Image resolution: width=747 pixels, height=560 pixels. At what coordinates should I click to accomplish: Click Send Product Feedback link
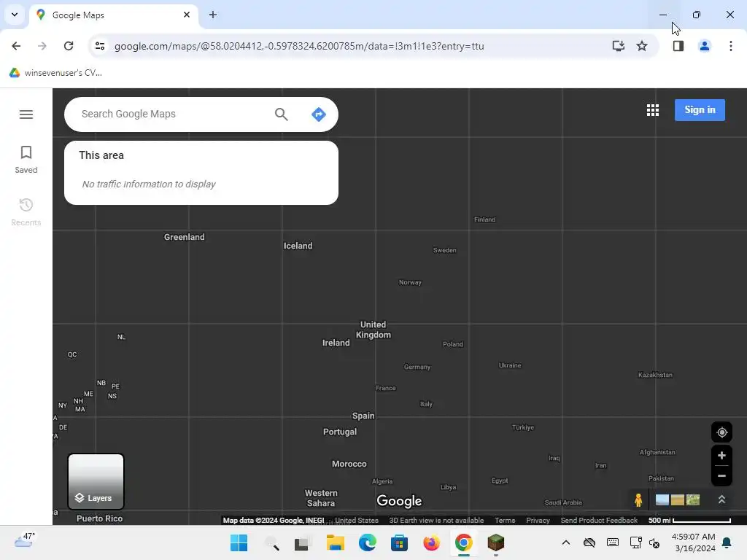tap(599, 521)
